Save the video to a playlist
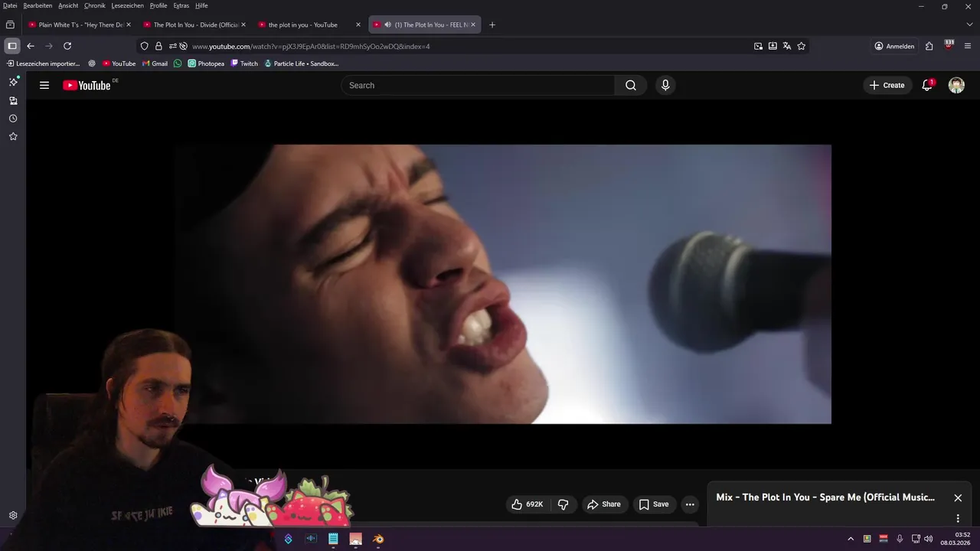980x551 pixels. (x=654, y=504)
